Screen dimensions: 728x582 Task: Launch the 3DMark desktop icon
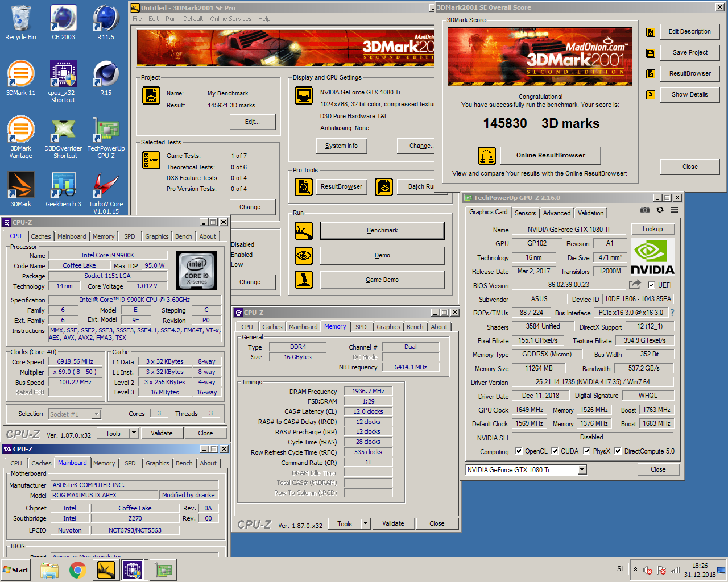20,190
